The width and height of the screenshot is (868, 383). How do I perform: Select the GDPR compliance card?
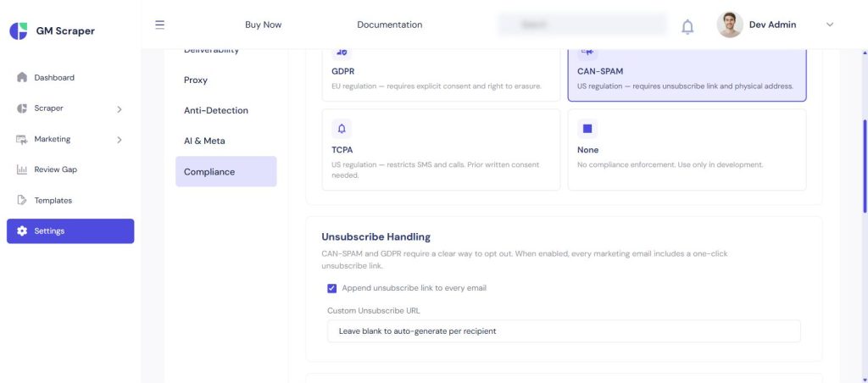(x=441, y=75)
